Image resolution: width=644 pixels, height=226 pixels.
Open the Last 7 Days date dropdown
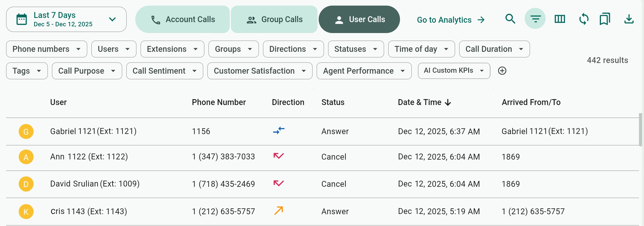pyautogui.click(x=66, y=19)
